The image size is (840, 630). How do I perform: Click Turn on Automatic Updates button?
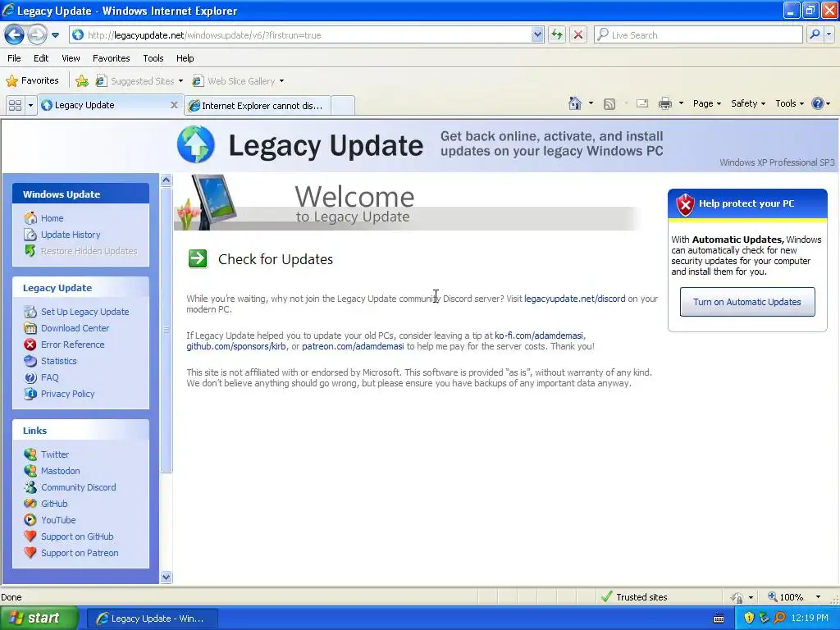coord(747,302)
